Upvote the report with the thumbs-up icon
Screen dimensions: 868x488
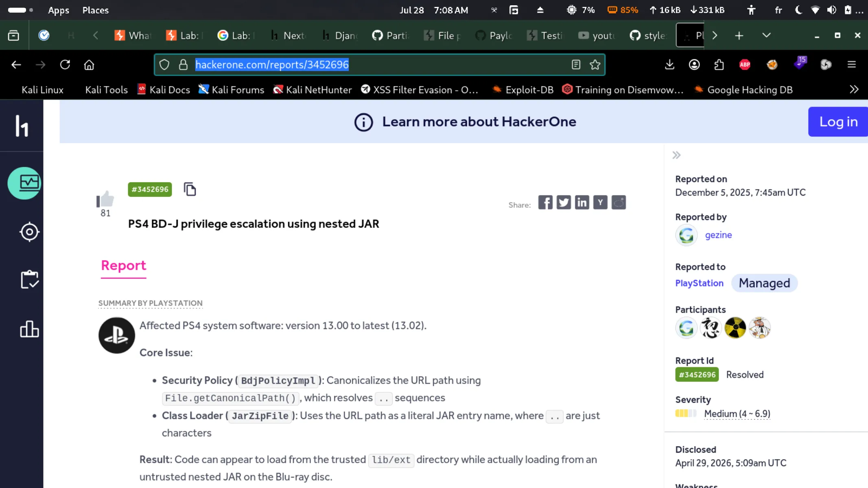click(x=105, y=199)
